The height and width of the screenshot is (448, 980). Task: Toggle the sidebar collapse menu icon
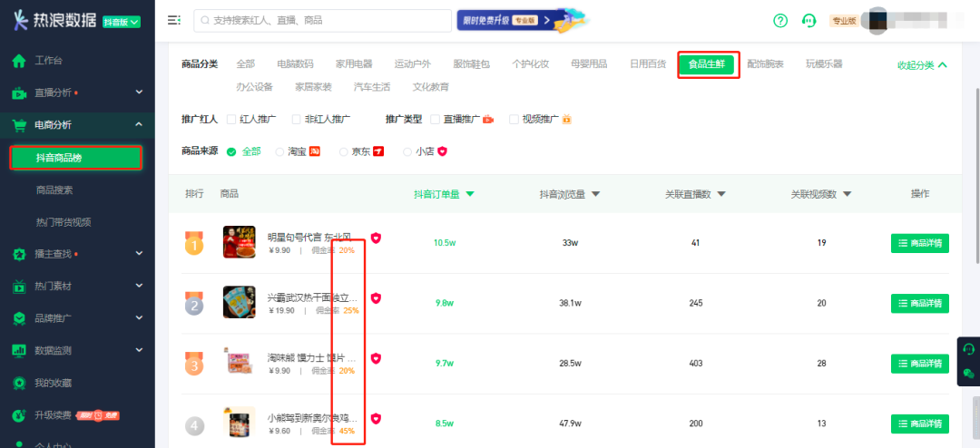click(x=173, y=21)
